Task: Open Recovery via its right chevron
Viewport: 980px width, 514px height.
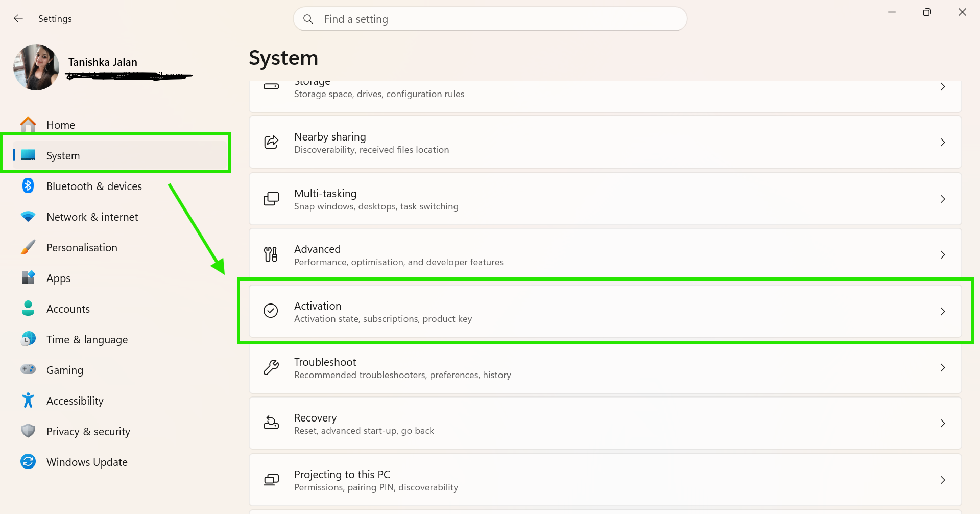Action: point(943,424)
